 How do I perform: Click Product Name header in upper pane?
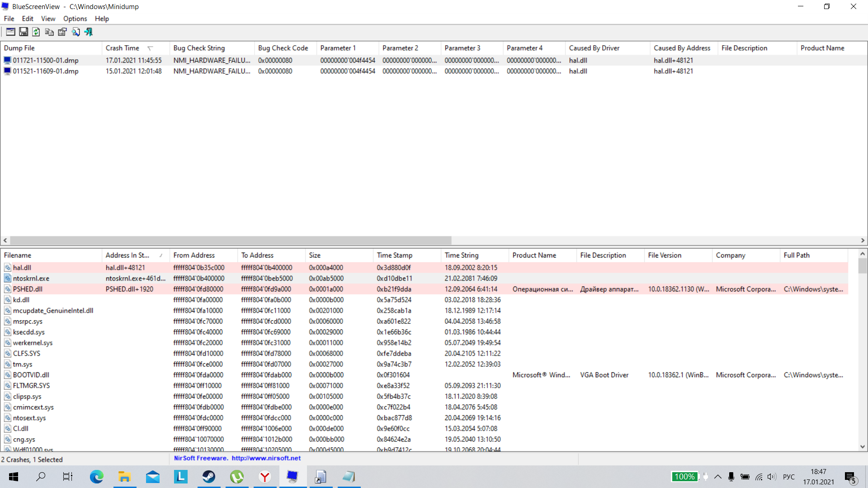point(832,48)
